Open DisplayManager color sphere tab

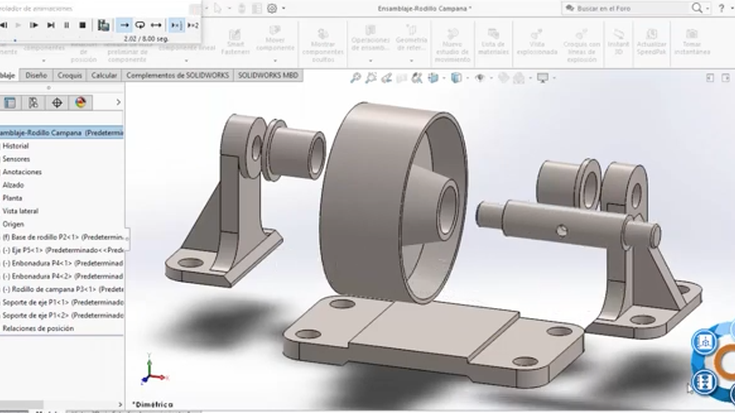81,102
